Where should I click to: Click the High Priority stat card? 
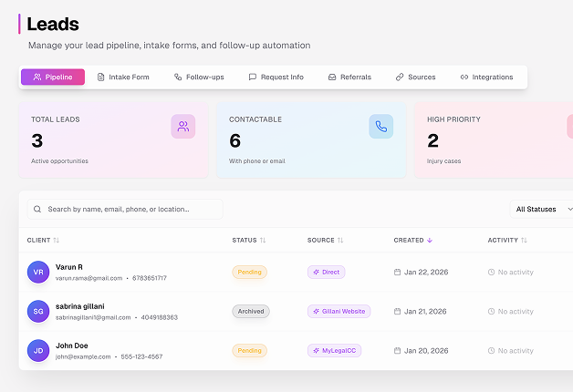point(494,140)
